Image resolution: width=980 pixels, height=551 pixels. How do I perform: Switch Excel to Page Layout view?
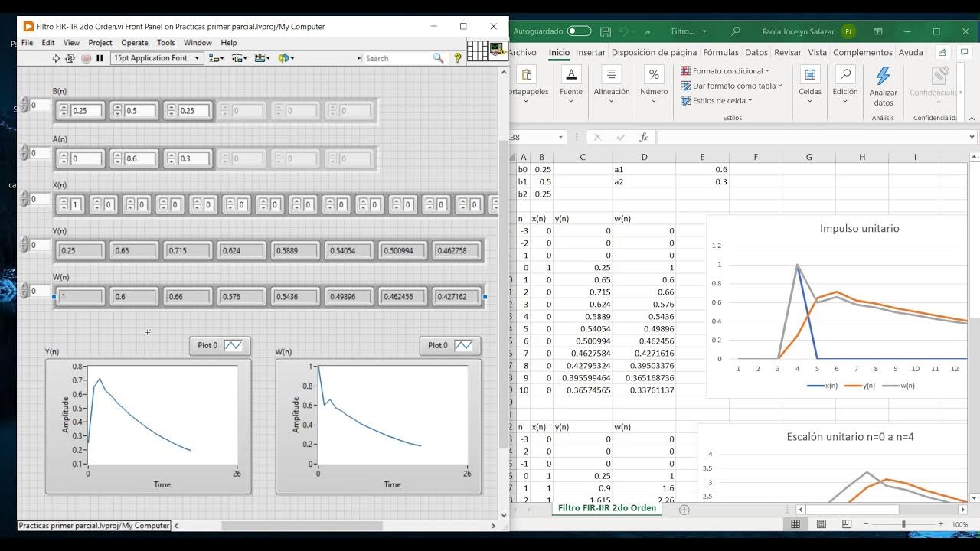tap(821, 524)
